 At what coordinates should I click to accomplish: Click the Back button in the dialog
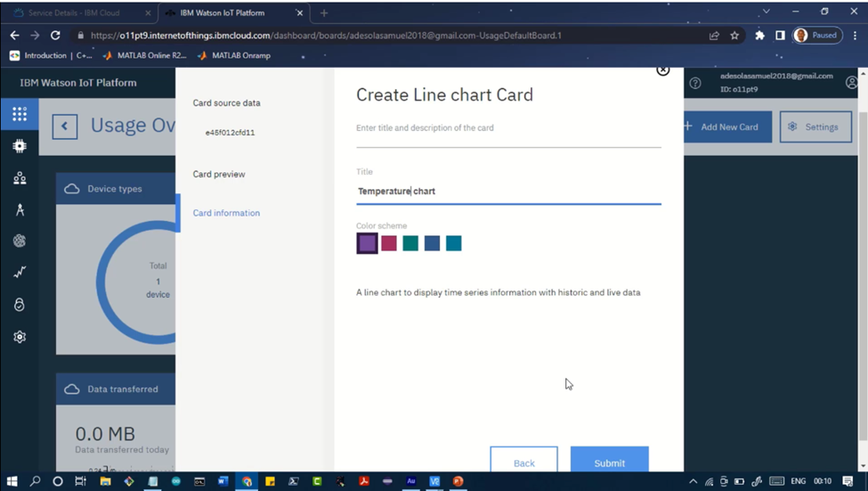(x=523, y=460)
